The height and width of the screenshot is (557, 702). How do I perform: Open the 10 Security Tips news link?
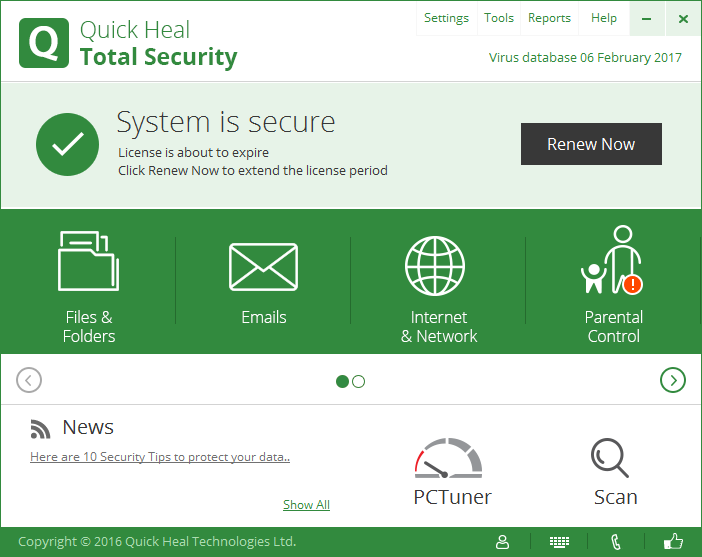click(160, 457)
